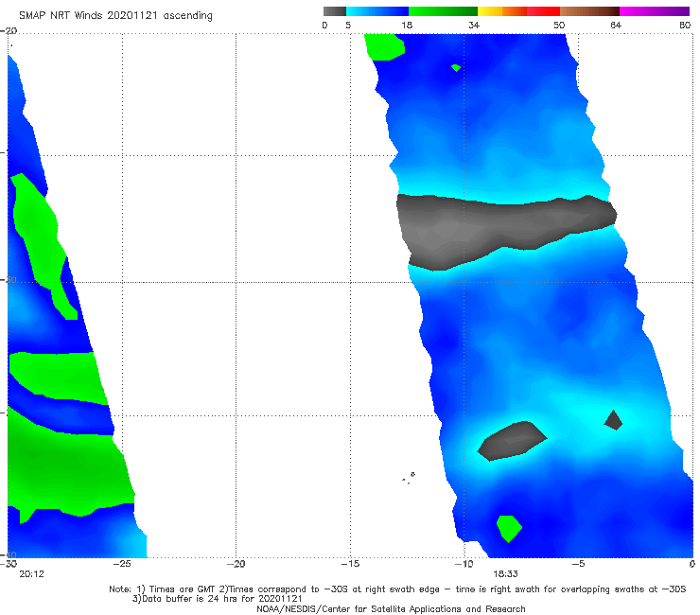This screenshot has width=700, height=615.
Task: Pick the brown 50–64 color bar segment
Action: pos(589,11)
